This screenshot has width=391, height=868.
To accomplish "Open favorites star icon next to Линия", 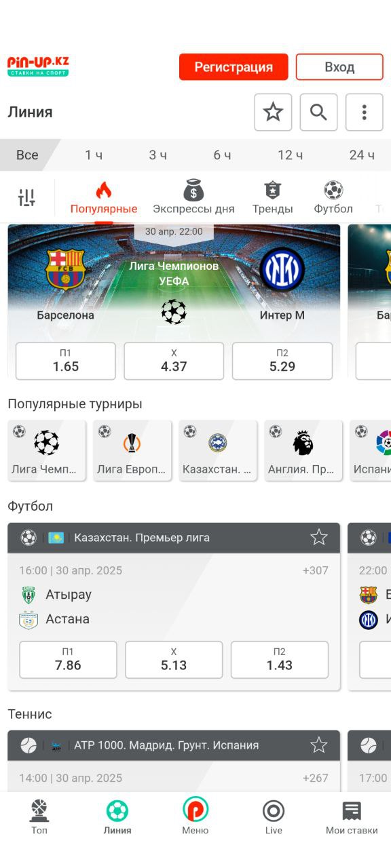I will [x=273, y=112].
